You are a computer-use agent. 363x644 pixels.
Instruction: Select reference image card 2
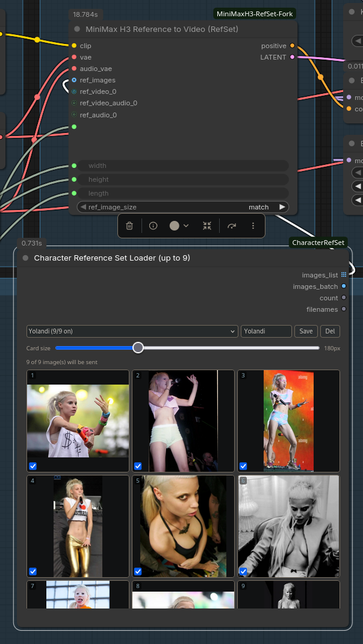pyautogui.click(x=183, y=421)
